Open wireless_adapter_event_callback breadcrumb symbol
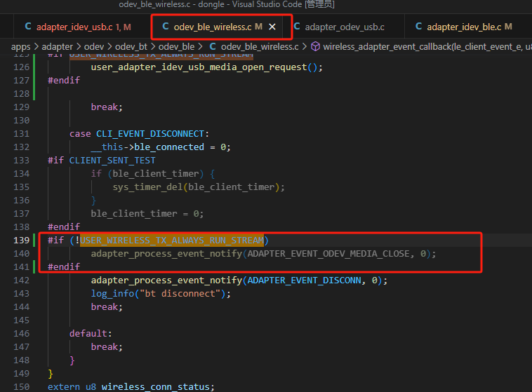Screen dimensions: 532x392 point(427,46)
